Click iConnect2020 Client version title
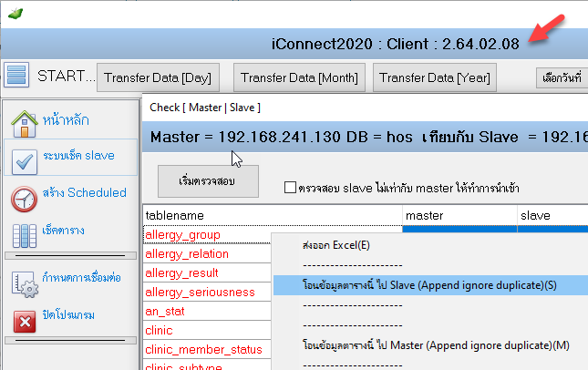 (x=396, y=45)
